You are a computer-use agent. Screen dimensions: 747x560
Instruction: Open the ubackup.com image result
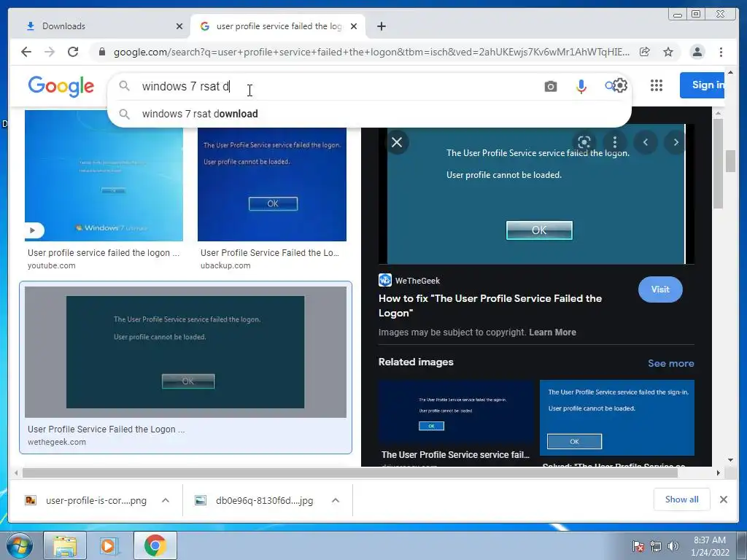click(x=272, y=184)
